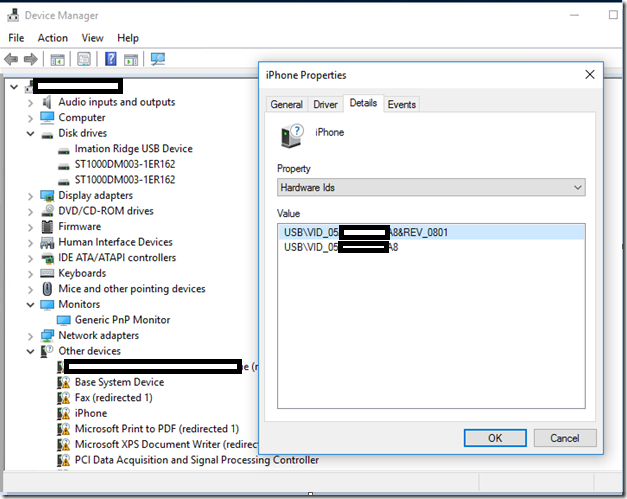Select the DVD/CD-ROM drives label
Viewport: 627px width, 499px height.
click(106, 211)
